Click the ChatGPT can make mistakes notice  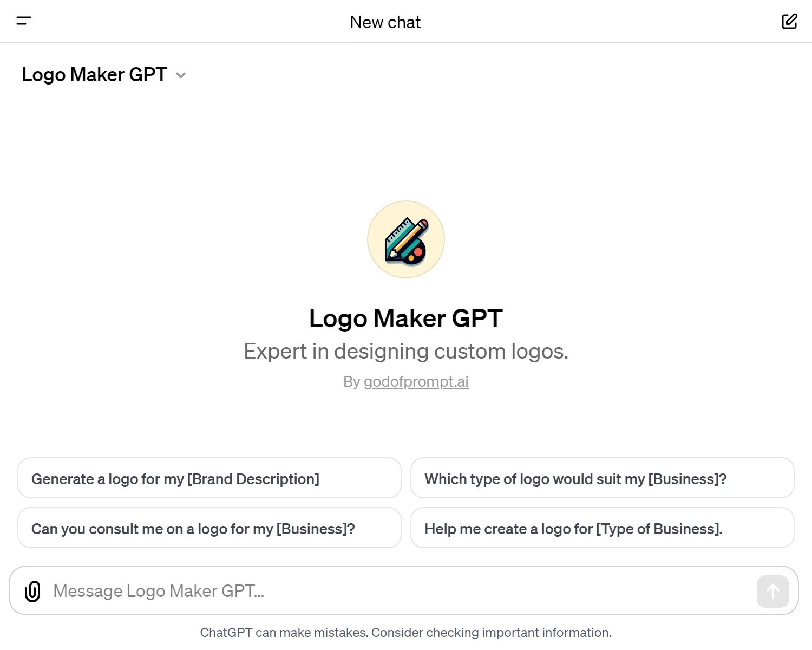click(x=405, y=632)
